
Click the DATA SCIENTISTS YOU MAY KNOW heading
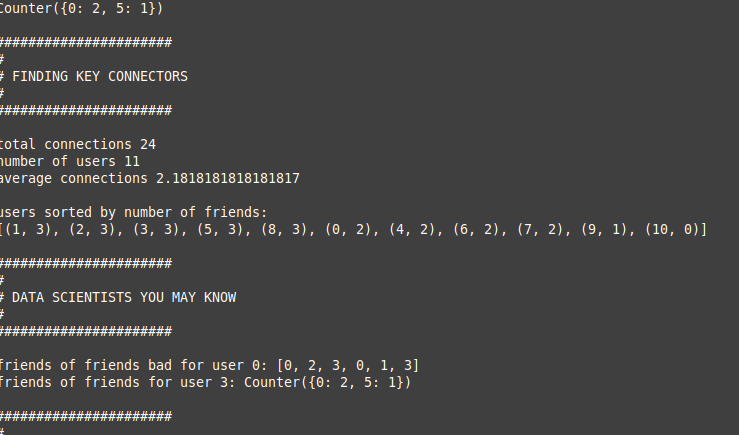coord(124,297)
